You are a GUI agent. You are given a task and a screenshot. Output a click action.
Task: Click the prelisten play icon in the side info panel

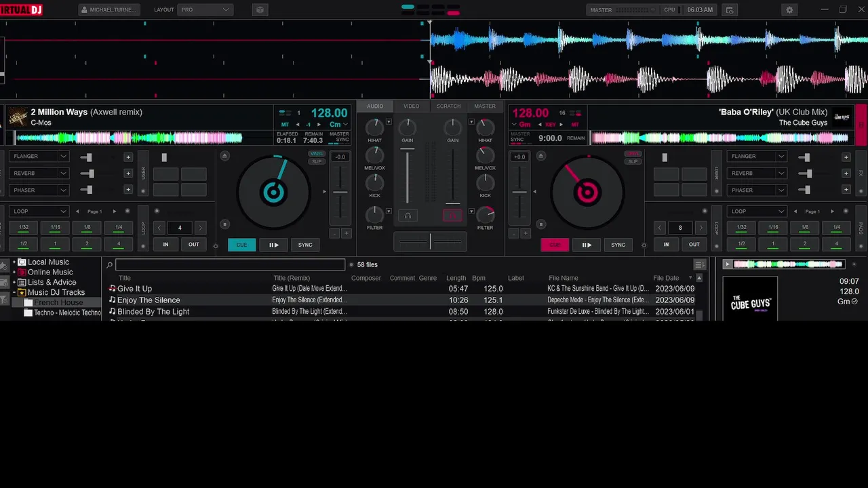coord(728,264)
